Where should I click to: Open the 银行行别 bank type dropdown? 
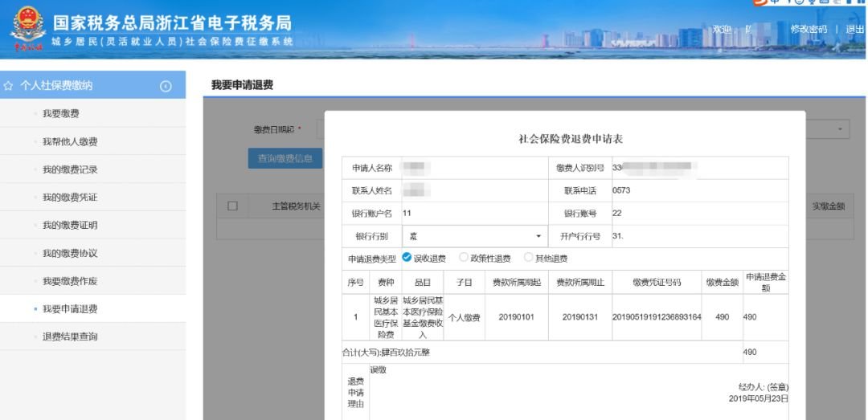click(473, 236)
